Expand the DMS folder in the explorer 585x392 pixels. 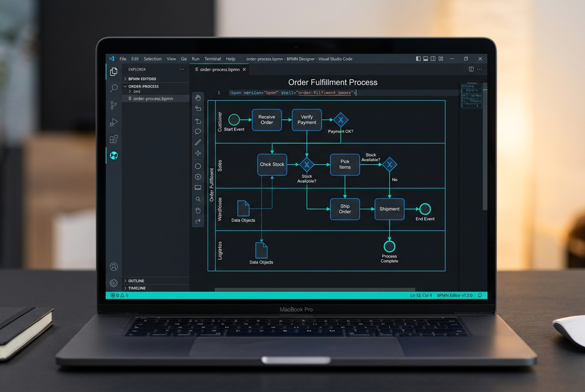156,92
